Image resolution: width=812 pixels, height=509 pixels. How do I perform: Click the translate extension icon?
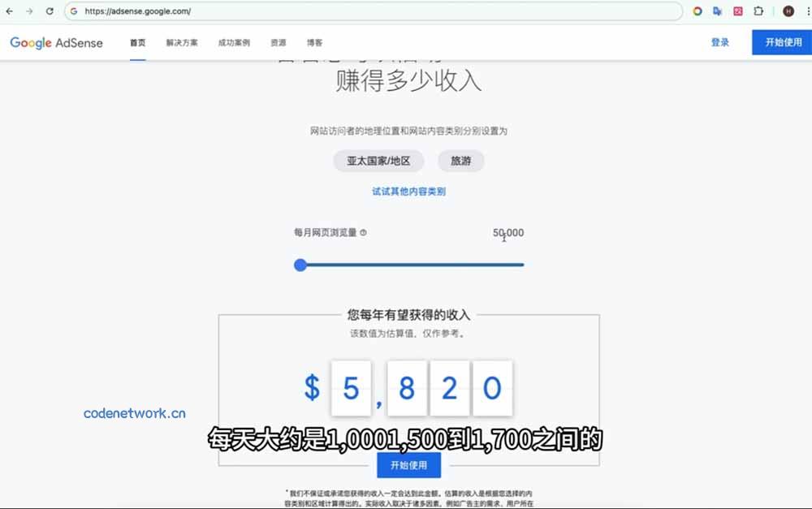click(717, 11)
